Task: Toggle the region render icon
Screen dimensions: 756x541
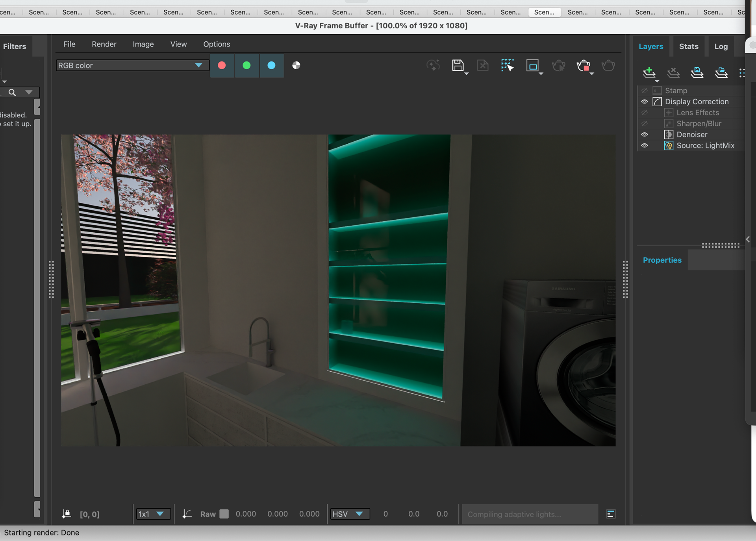Action: [x=532, y=65]
